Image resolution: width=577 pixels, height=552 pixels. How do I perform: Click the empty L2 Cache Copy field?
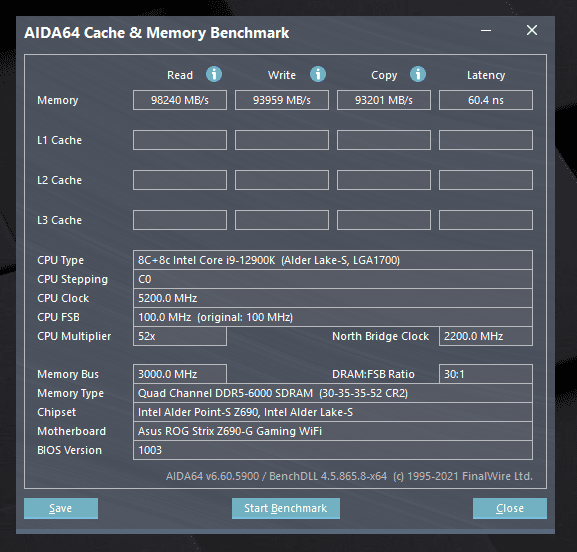pos(384,180)
